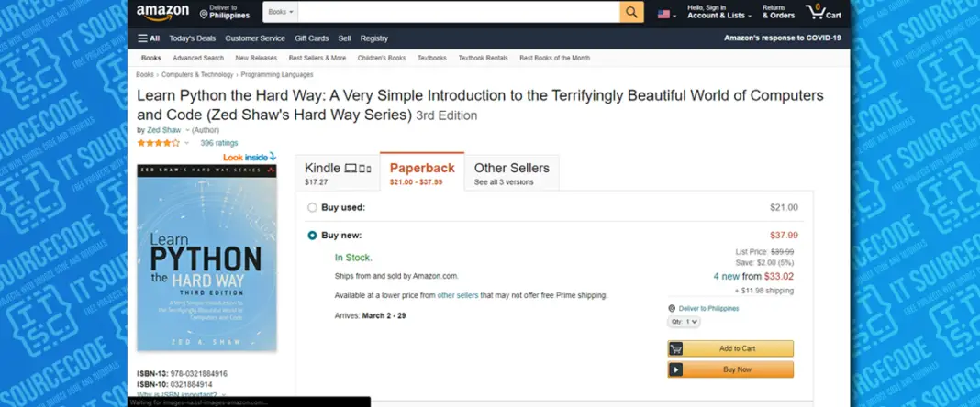
Task: Open the Zed Shaw author link
Action: click(164, 130)
